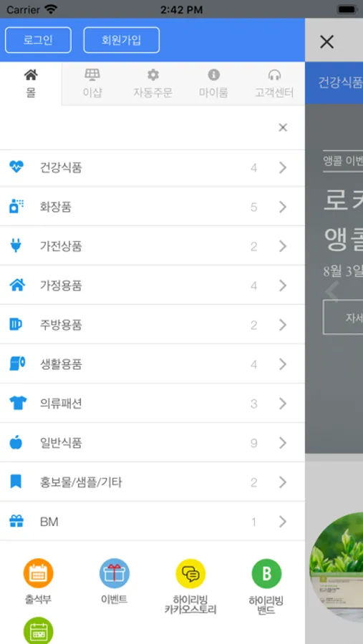This screenshot has height=644, width=363.
Task: Open 하이리빙 카카오스토리 yellow chat icon
Action: click(190, 573)
